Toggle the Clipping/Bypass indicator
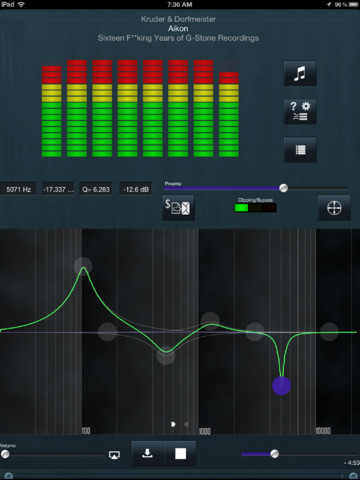 255,208
